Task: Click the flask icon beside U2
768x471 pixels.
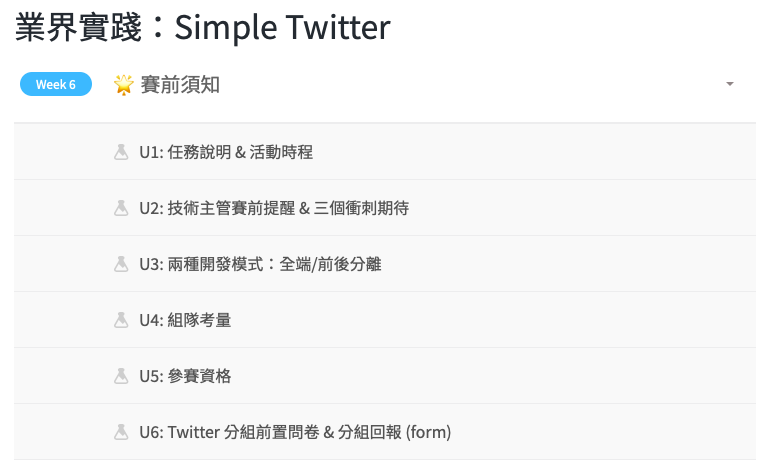Action: 121,208
